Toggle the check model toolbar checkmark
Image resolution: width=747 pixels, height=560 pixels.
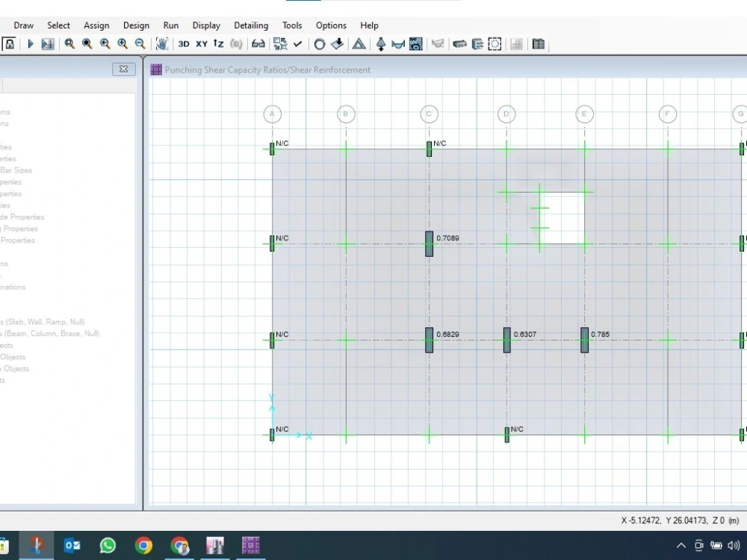296,43
